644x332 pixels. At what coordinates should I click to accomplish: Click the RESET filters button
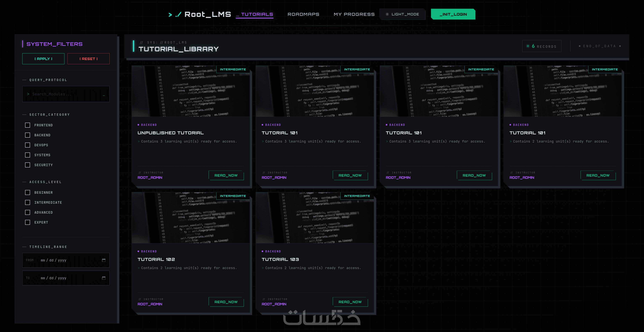pos(89,59)
